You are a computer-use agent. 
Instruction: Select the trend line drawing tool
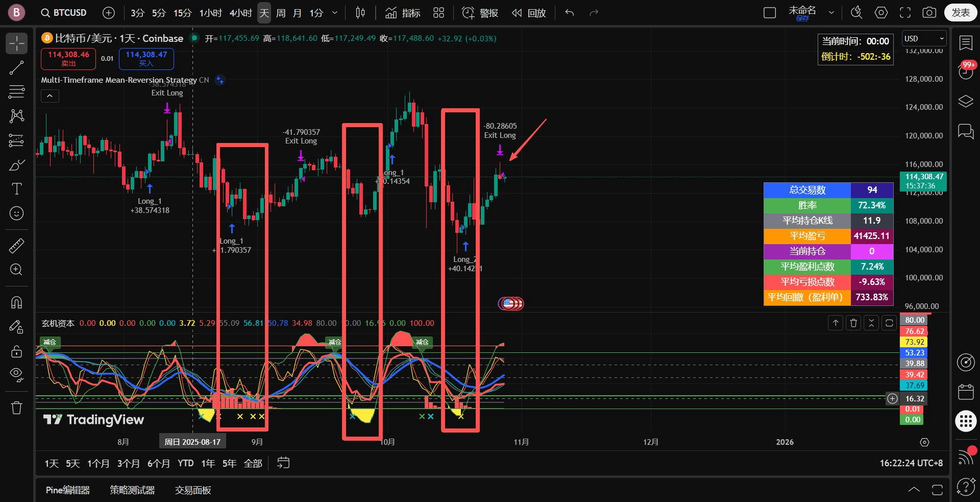(x=16, y=67)
